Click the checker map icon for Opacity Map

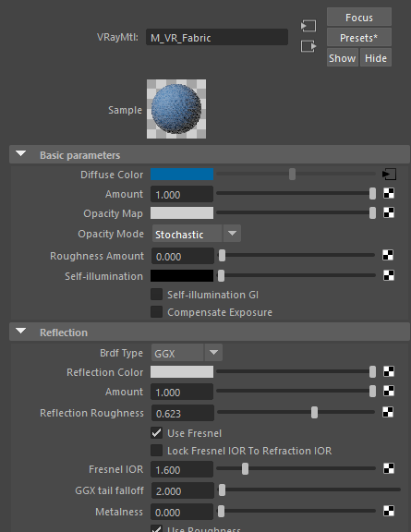(x=389, y=212)
